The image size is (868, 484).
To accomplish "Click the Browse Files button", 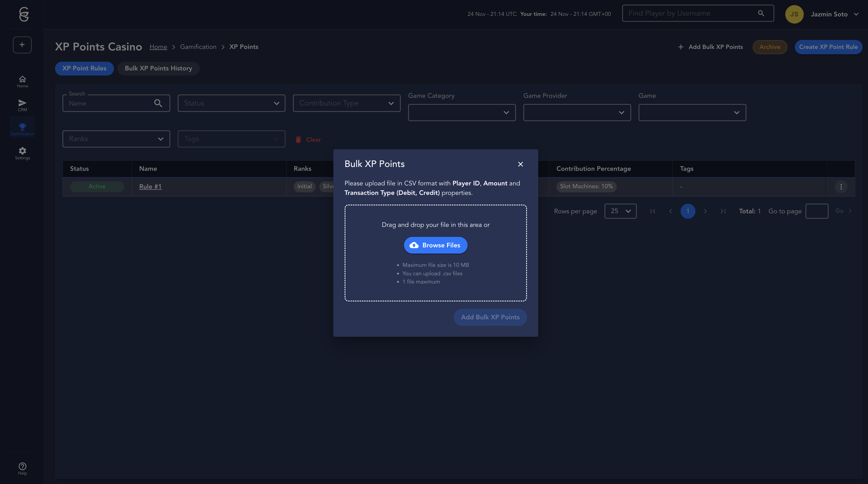I will [435, 245].
